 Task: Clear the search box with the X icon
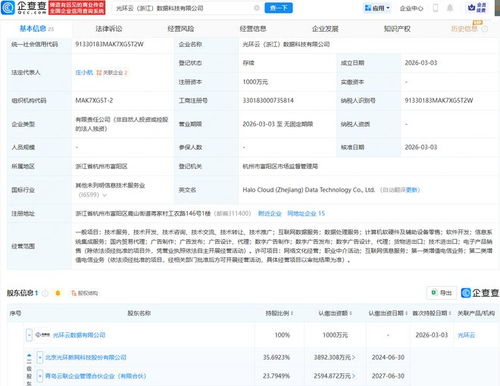(257, 8)
